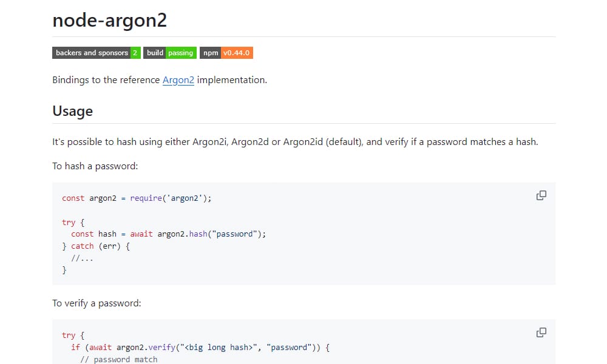Open the npm v0.44.0 version badge
Image resolution: width=607 pixels, height=364 pixels.
pos(228,53)
